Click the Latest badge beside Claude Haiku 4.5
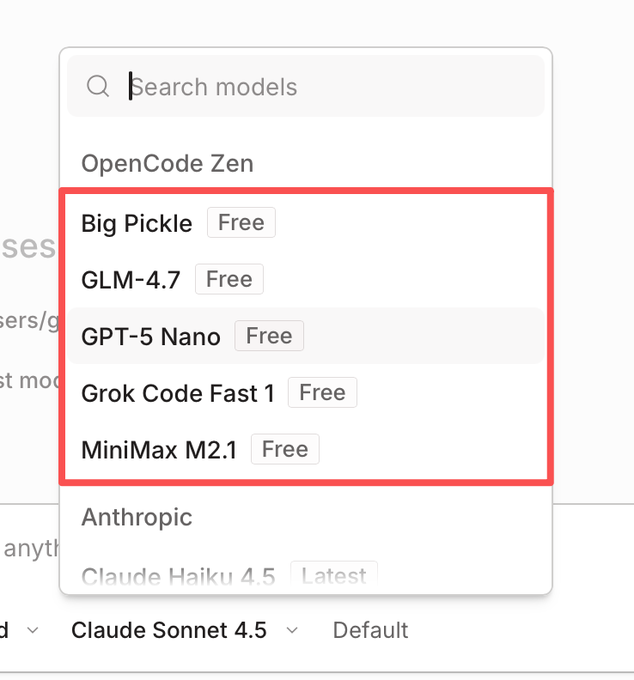This screenshot has width=634, height=680. coord(334,575)
